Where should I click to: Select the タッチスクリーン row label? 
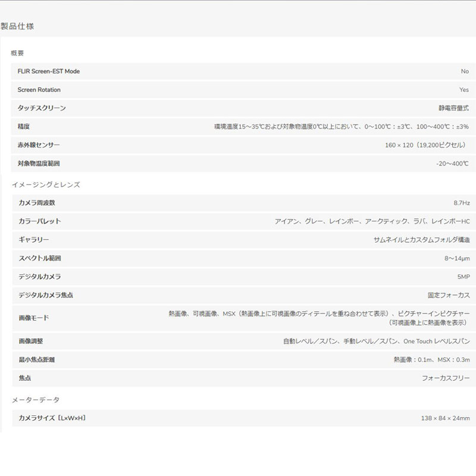click(42, 108)
